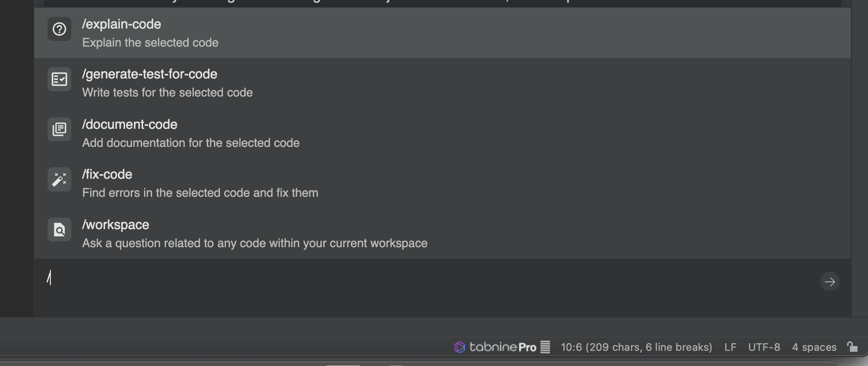Click the checklist icon for generate-test-for-code
868x366 pixels.
(x=59, y=79)
